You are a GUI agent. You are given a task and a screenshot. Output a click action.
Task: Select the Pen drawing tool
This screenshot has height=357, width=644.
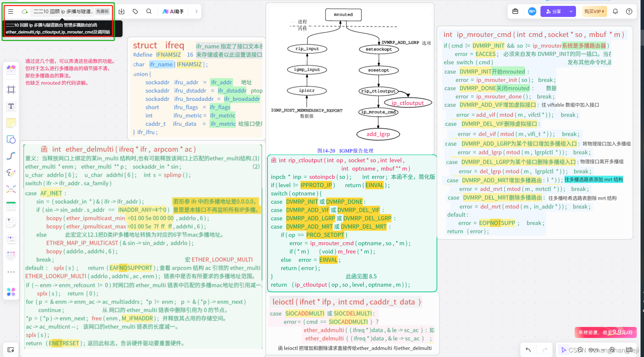point(11,172)
